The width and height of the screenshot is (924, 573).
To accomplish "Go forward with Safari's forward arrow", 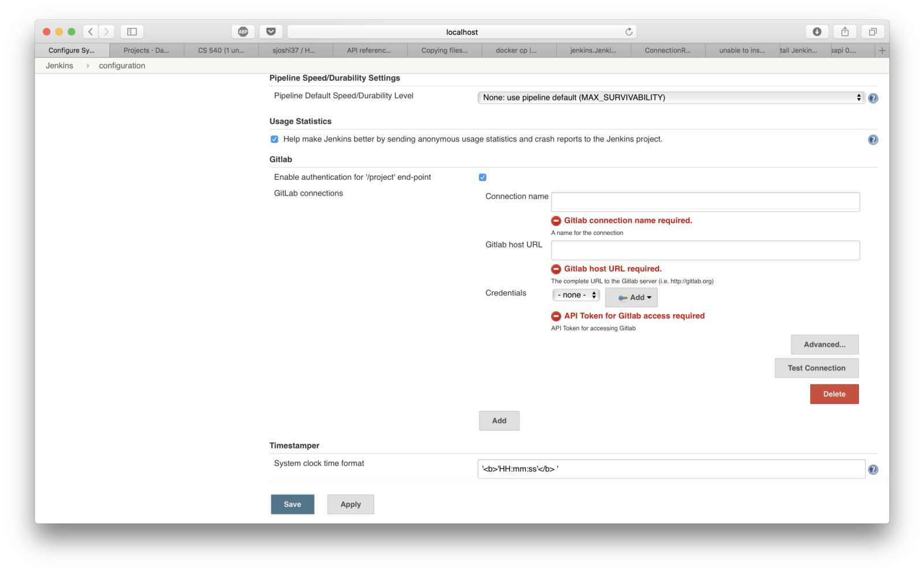I will pyautogui.click(x=106, y=32).
